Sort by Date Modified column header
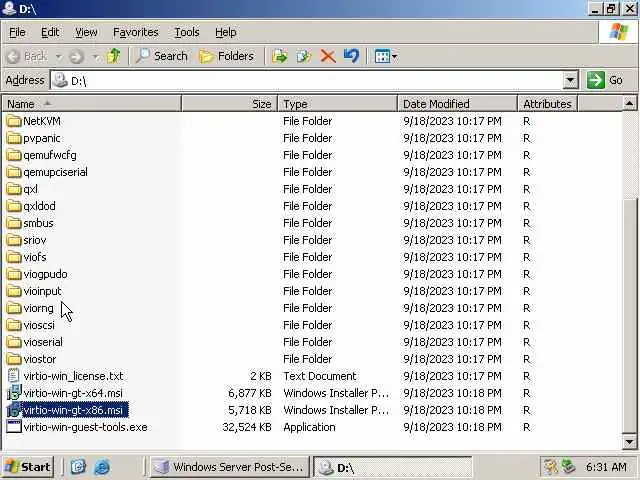The height and width of the screenshot is (480, 640). (457, 104)
